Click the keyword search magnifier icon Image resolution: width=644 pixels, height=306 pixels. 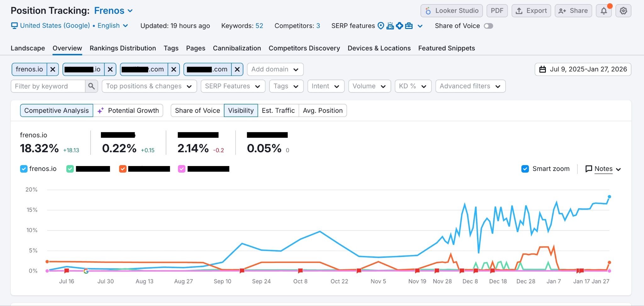(x=91, y=86)
